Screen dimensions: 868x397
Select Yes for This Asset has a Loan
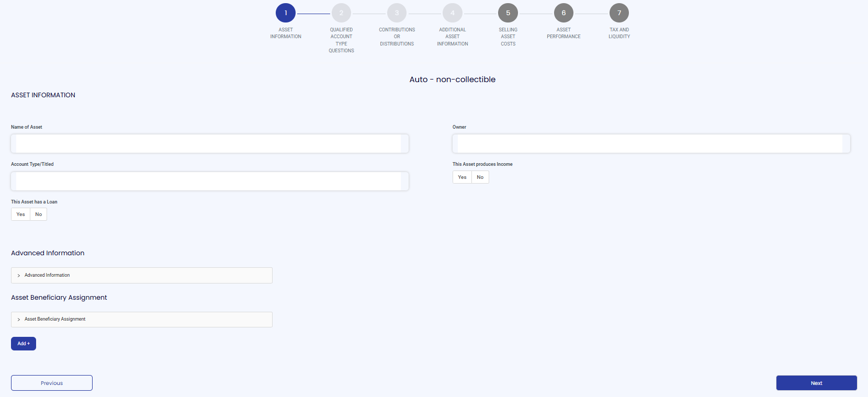pyautogui.click(x=20, y=214)
